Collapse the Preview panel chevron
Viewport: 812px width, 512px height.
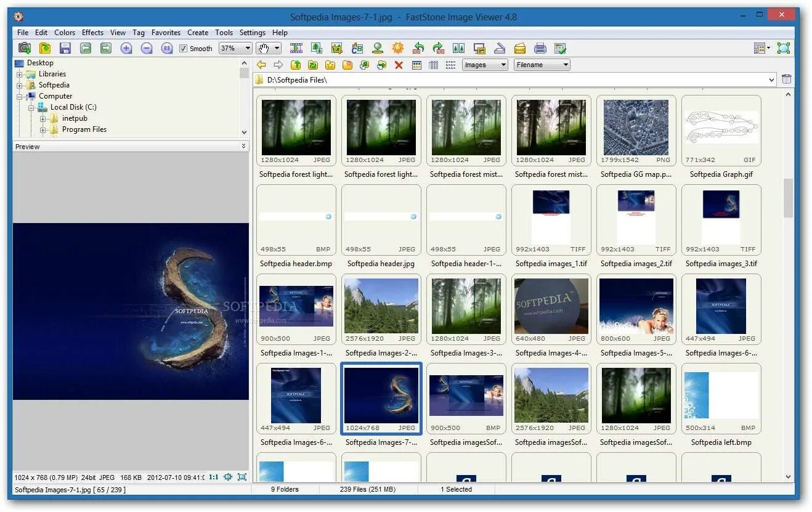(244, 146)
